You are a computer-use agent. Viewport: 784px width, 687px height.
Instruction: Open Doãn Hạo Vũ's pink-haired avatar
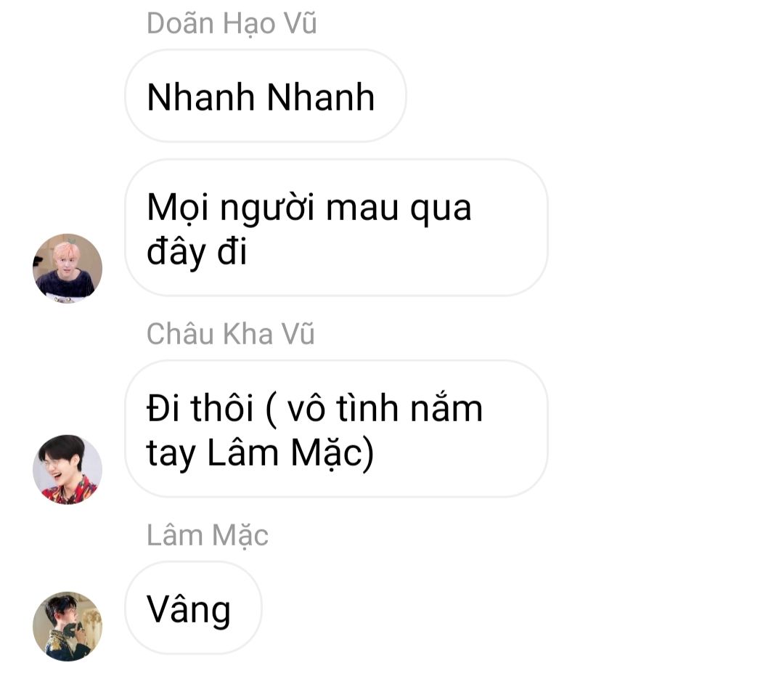[68, 268]
